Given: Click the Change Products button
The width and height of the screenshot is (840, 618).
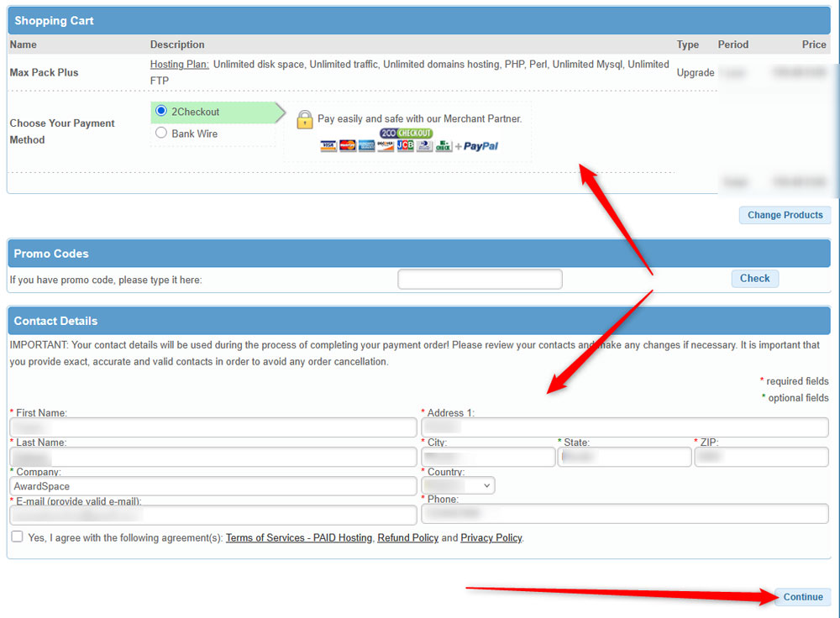Looking at the screenshot, I should pos(785,214).
